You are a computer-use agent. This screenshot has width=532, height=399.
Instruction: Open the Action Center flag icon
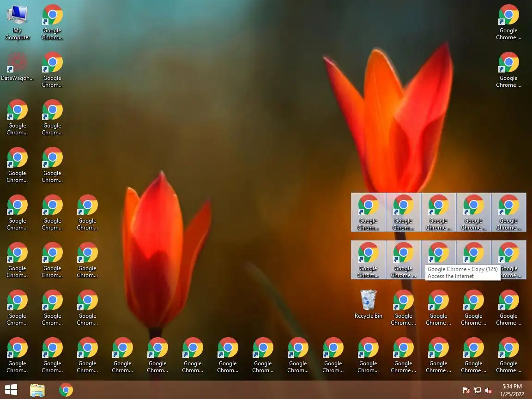pyautogui.click(x=466, y=390)
